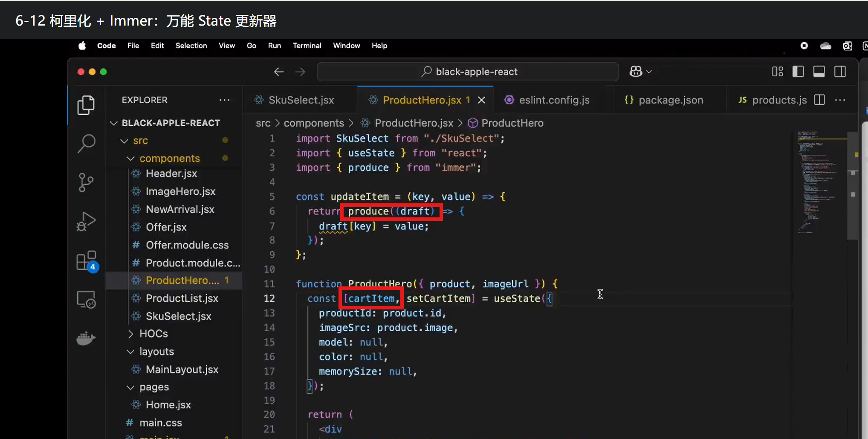Open SkuSelect.jsx in the explorer tree

178,316
